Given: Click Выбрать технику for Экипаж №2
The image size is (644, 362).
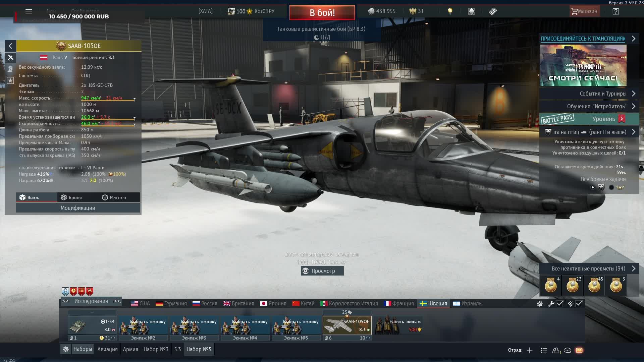Looking at the screenshot, I should 143,325.
